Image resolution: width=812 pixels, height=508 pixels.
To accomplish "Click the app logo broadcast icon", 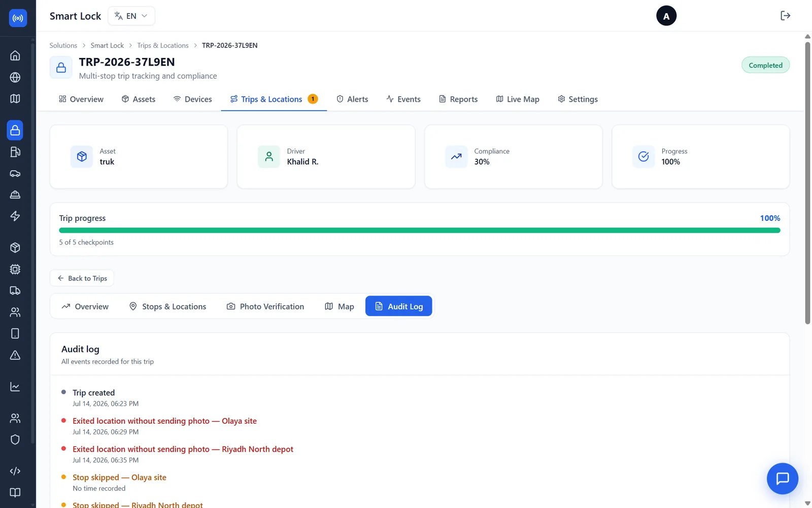I will (x=18, y=18).
